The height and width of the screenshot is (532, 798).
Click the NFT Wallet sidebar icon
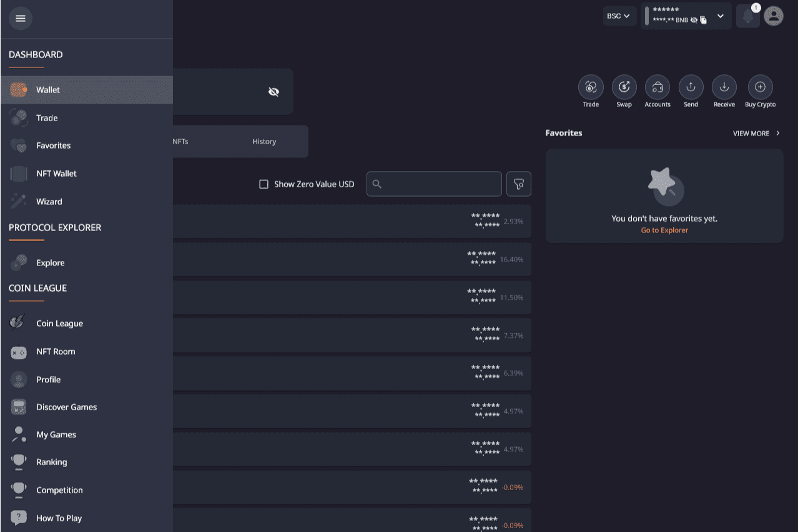(19, 174)
